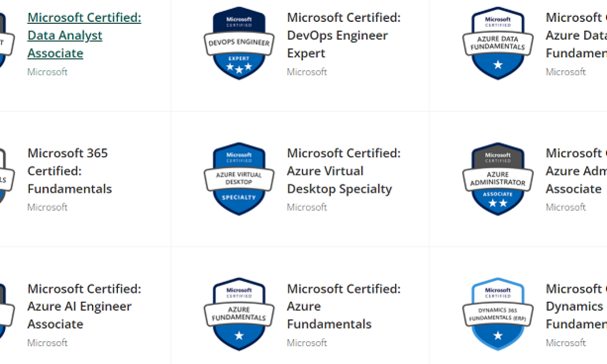
Task: Click the Azure Administrator Associate badge icon
Action: (498, 179)
